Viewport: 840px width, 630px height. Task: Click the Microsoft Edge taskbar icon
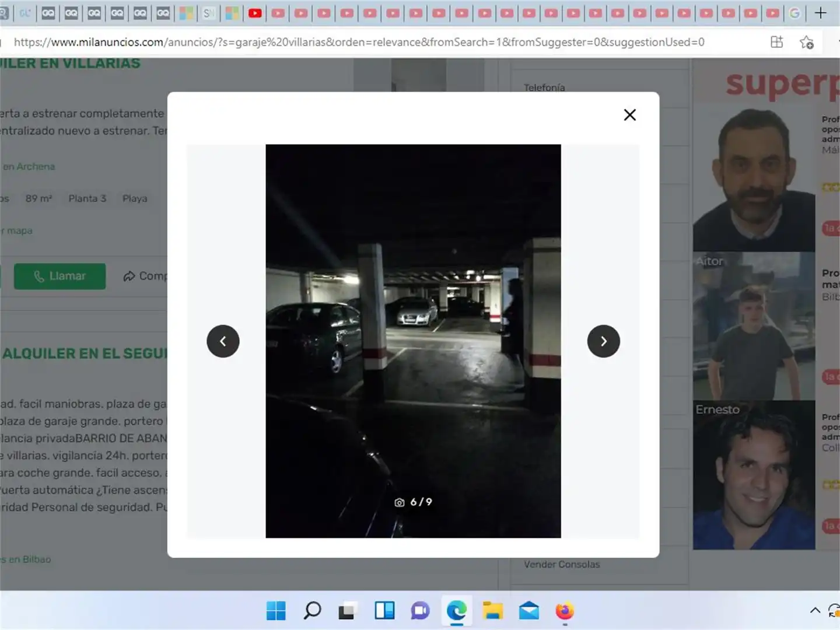[457, 611]
